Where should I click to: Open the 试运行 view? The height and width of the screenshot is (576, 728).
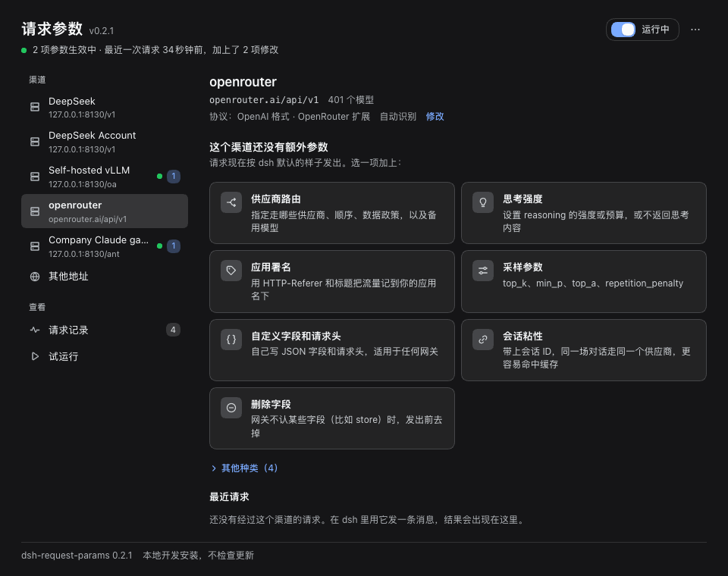[x=105, y=356]
